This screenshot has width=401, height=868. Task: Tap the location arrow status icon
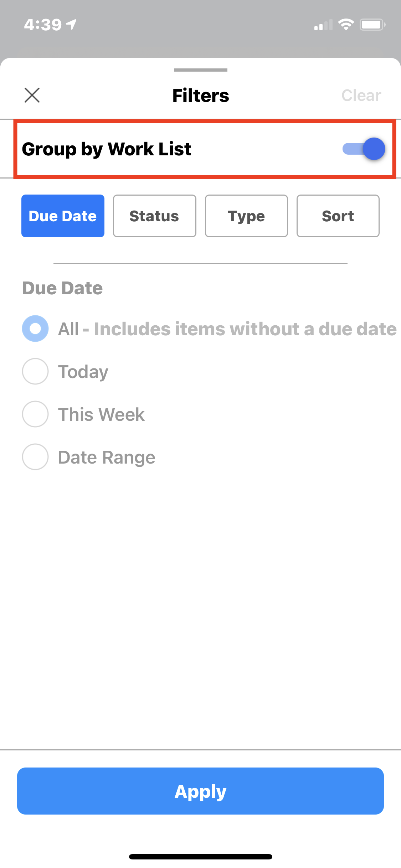tap(71, 25)
